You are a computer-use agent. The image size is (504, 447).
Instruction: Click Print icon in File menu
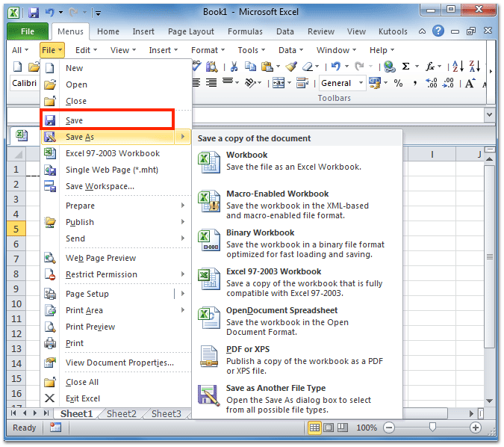75,343
